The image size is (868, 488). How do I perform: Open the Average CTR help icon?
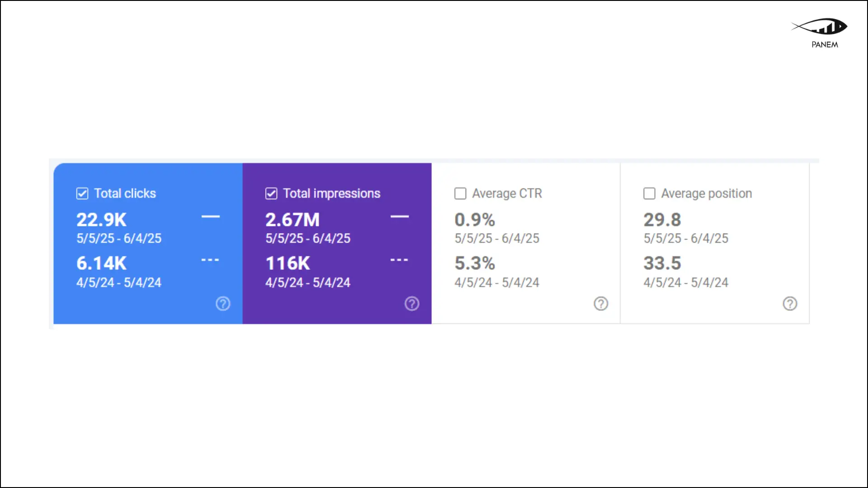601,304
